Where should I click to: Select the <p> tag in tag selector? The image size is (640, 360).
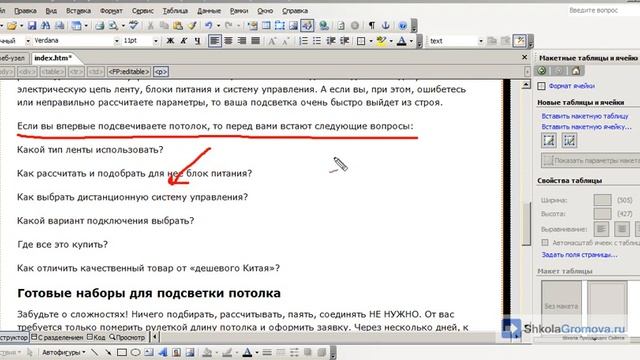pos(161,72)
